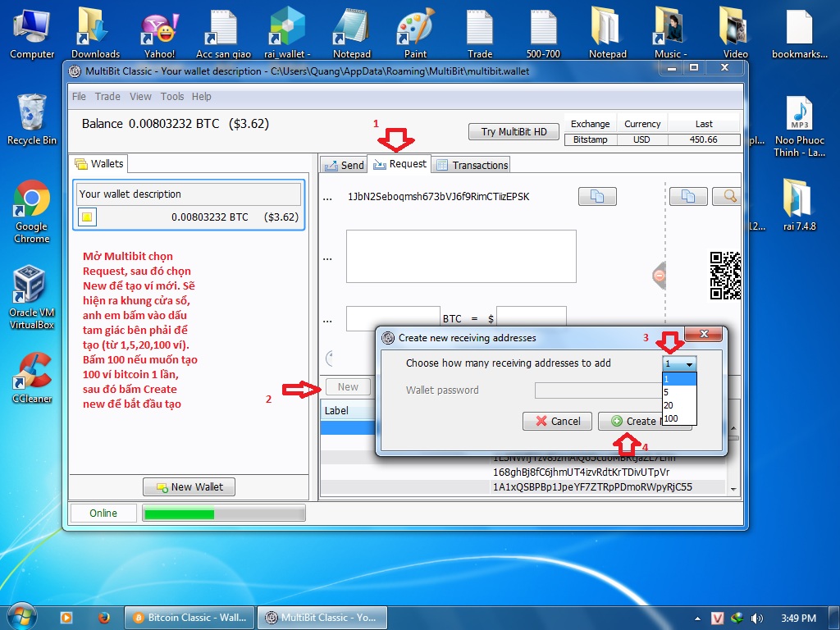Switch to Bitcoin Classic taskbar window
The height and width of the screenshot is (630, 840).
[189, 618]
